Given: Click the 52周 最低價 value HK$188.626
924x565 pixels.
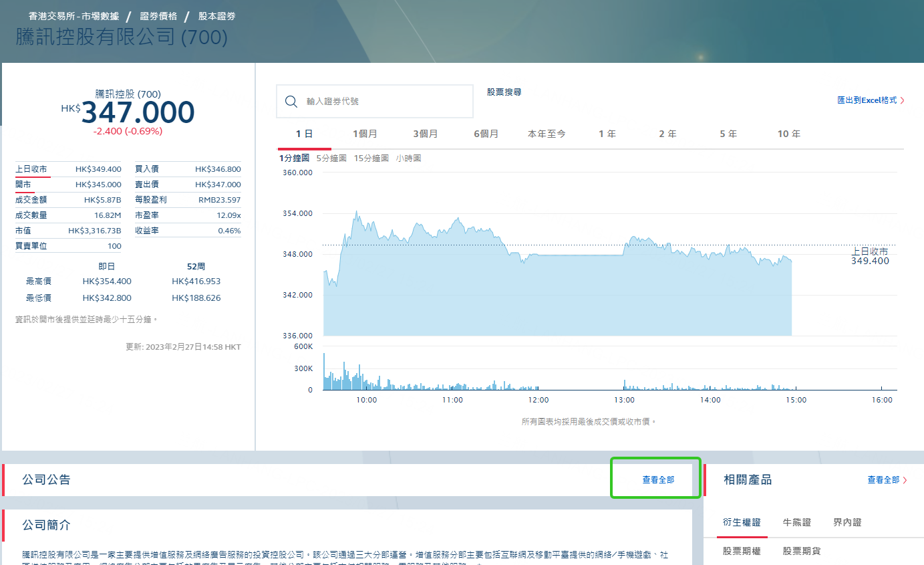Looking at the screenshot, I should click(196, 298).
